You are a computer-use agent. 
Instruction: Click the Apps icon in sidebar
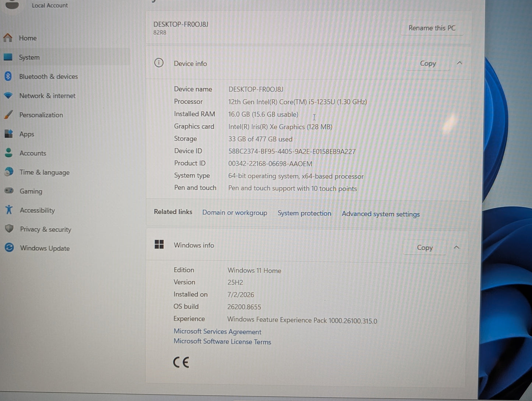tap(9, 133)
